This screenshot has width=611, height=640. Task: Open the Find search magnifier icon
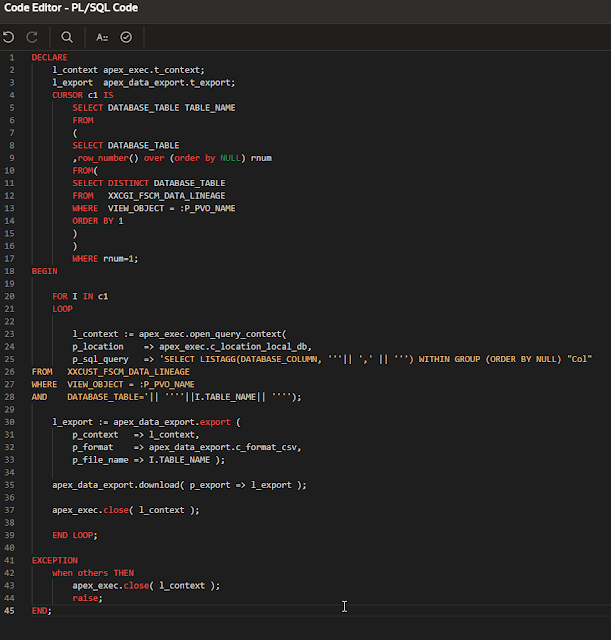(x=67, y=37)
